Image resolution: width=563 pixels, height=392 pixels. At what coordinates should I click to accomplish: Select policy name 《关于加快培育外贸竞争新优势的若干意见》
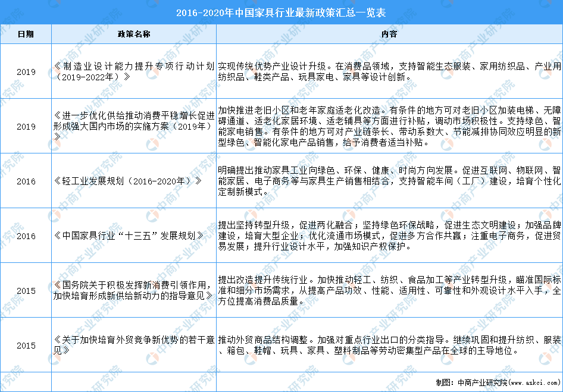[x=134, y=345]
